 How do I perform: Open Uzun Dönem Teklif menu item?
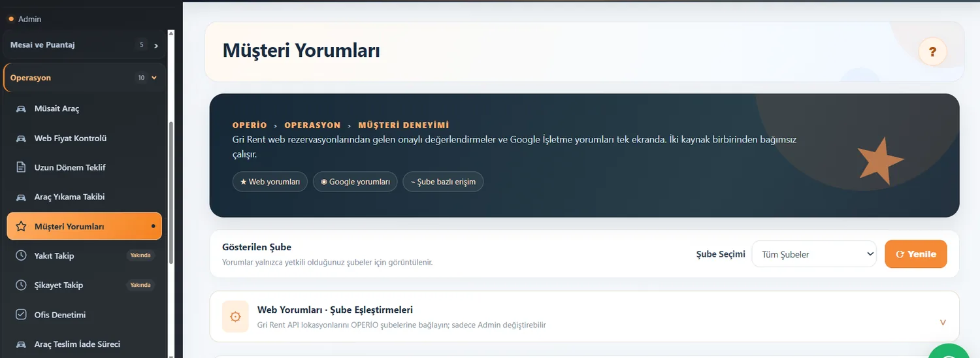pyautogui.click(x=84, y=167)
